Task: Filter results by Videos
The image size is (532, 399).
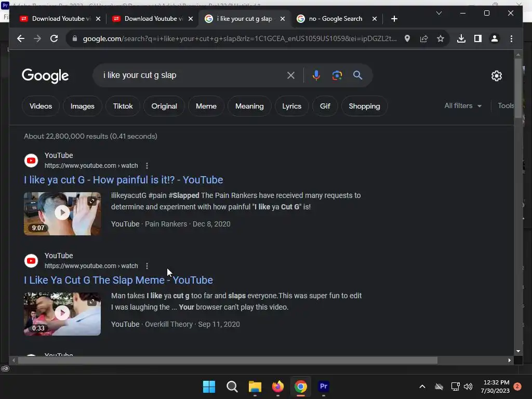Action: click(x=41, y=106)
